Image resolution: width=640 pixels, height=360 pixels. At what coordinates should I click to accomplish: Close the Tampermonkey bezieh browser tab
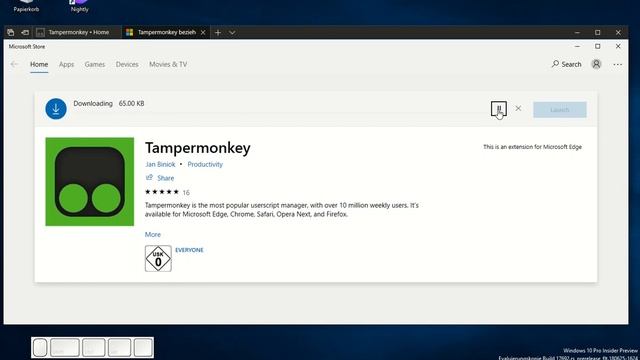pyautogui.click(x=203, y=32)
